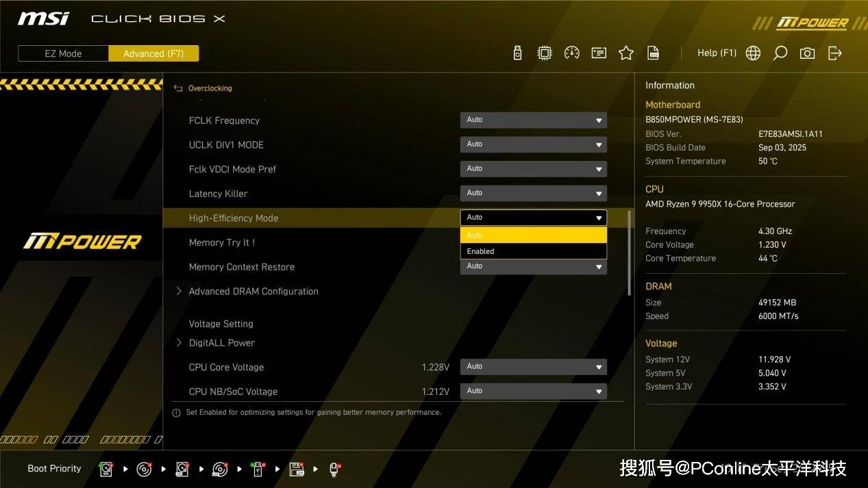Change language with the globe icon
Image resolution: width=868 pixels, height=488 pixels.
pyautogui.click(x=753, y=53)
